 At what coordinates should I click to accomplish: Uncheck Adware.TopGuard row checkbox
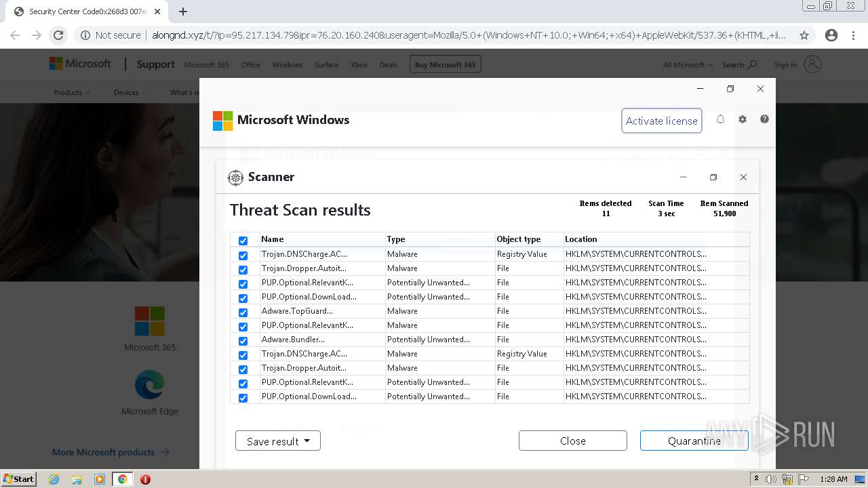pos(243,312)
